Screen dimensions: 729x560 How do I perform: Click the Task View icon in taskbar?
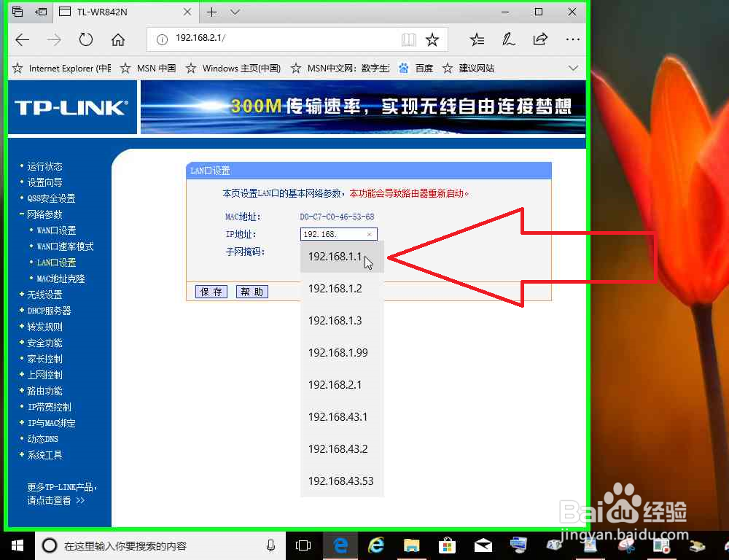point(303,545)
